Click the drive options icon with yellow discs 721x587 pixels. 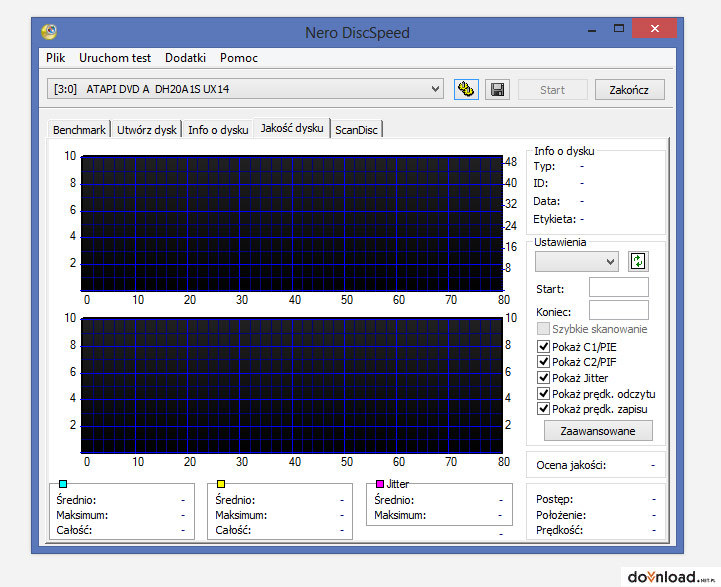(466, 89)
